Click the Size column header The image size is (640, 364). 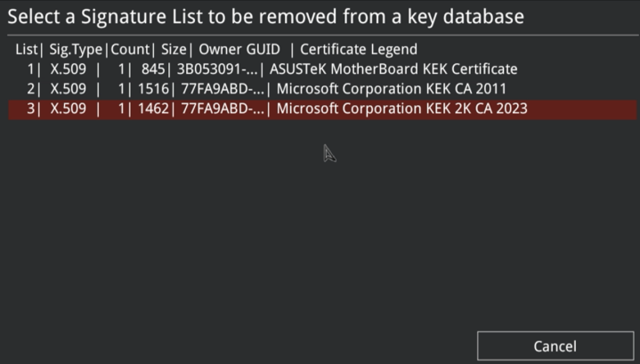coord(174,49)
